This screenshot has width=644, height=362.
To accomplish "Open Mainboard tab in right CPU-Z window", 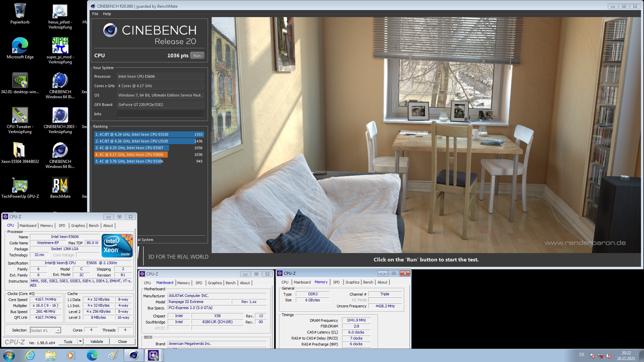I will pos(302,282).
